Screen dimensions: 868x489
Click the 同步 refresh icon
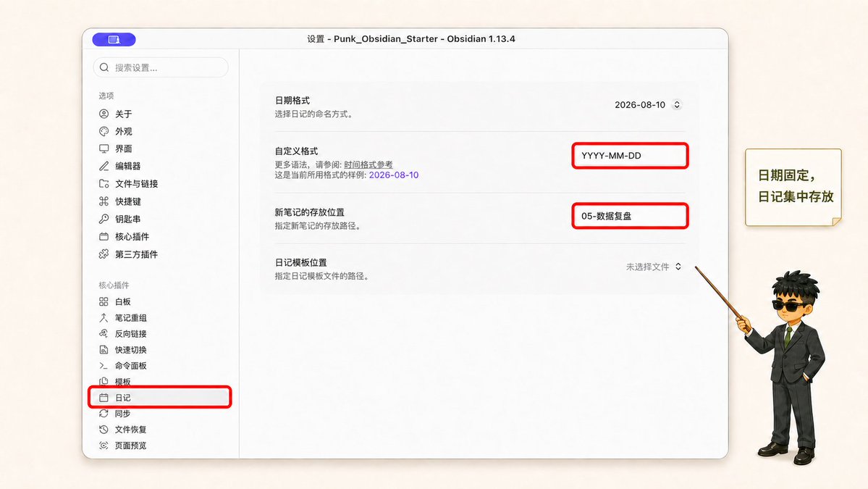[x=104, y=413]
